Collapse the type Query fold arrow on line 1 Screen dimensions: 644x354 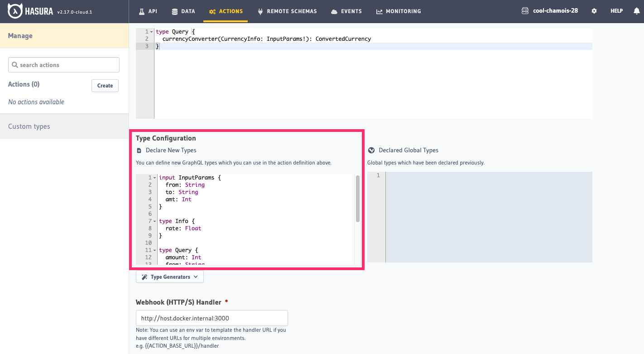coord(152,32)
